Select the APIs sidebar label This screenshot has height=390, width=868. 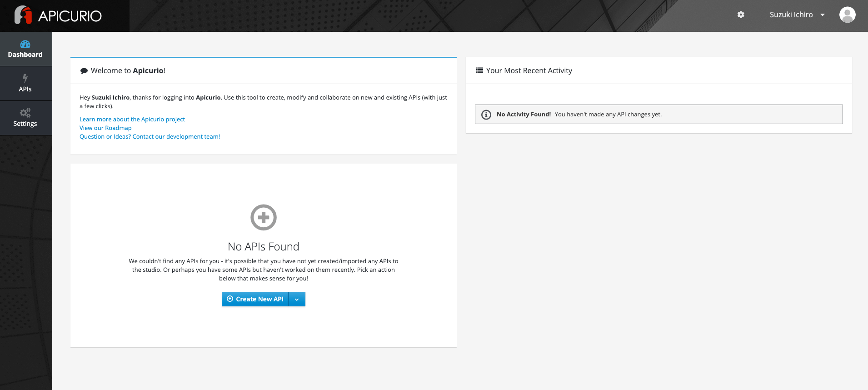[x=25, y=89]
